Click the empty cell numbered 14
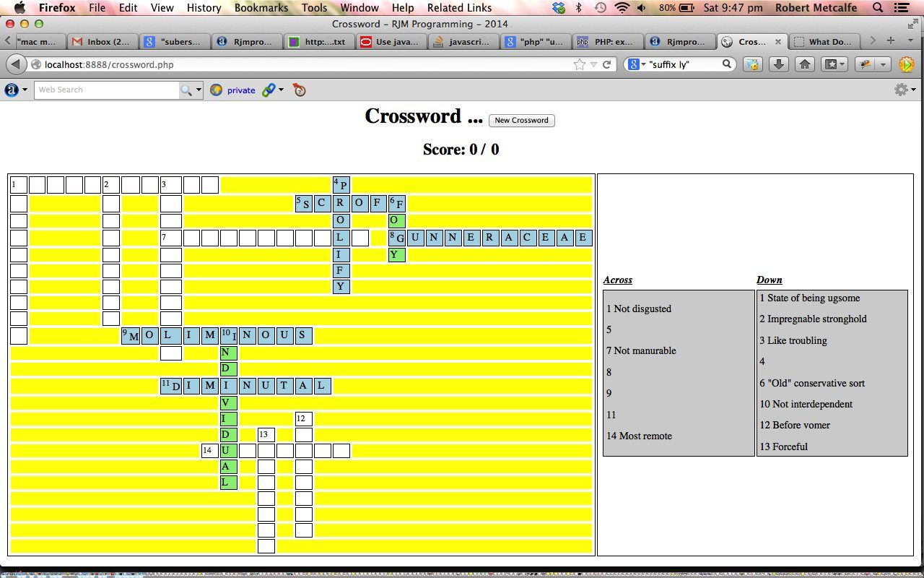Screen dimensions: 924x578 (x=209, y=451)
